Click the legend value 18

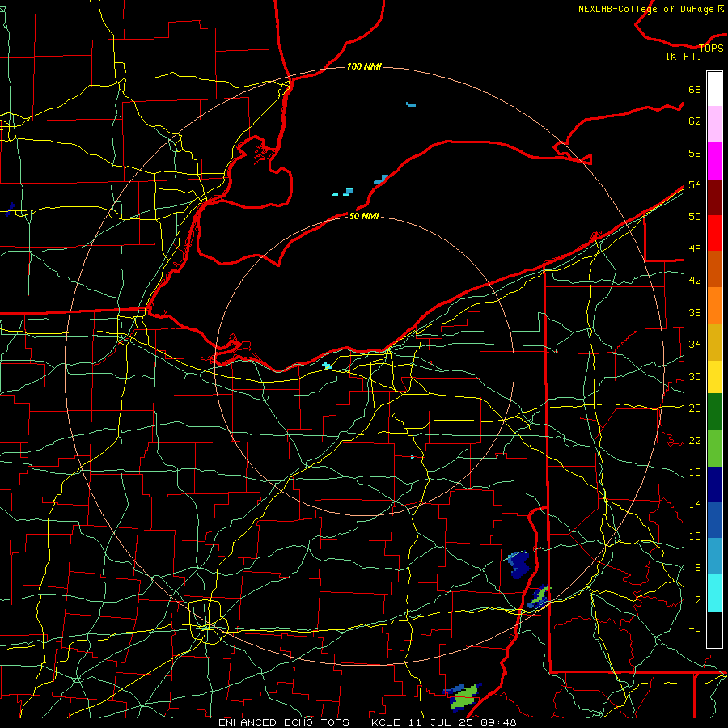695,472
